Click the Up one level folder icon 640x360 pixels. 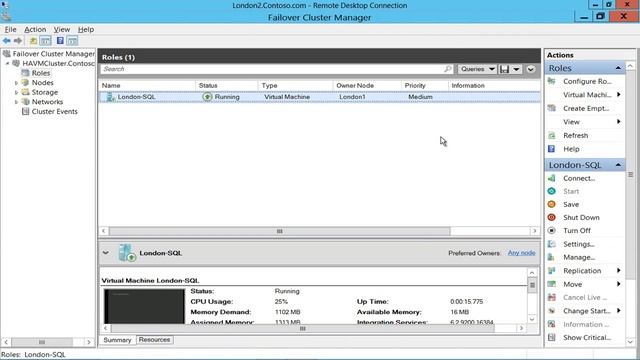tap(33, 41)
